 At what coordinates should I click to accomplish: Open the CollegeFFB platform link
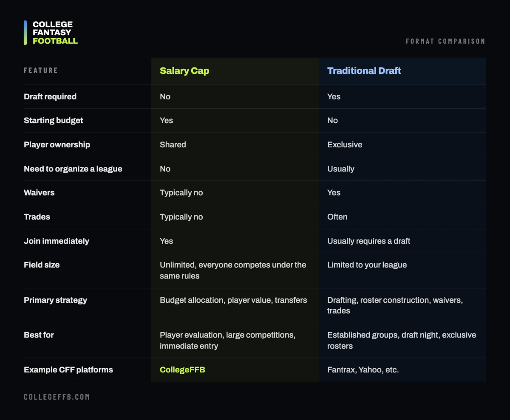182,370
